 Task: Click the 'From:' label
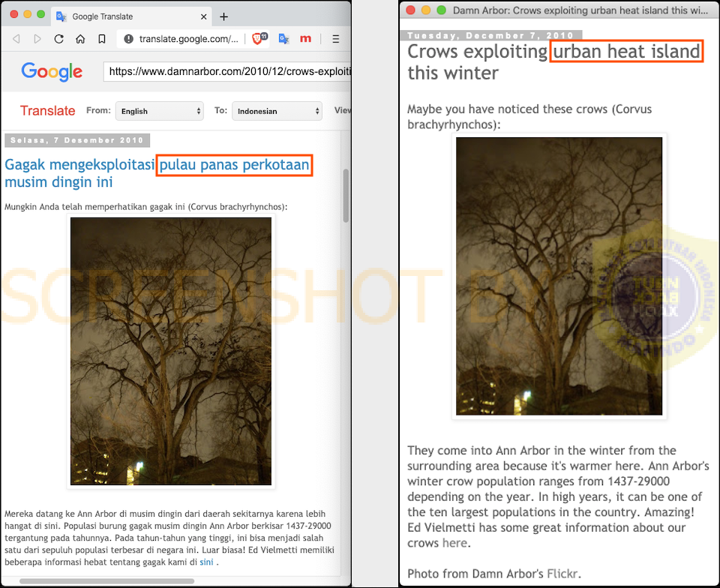(x=98, y=110)
